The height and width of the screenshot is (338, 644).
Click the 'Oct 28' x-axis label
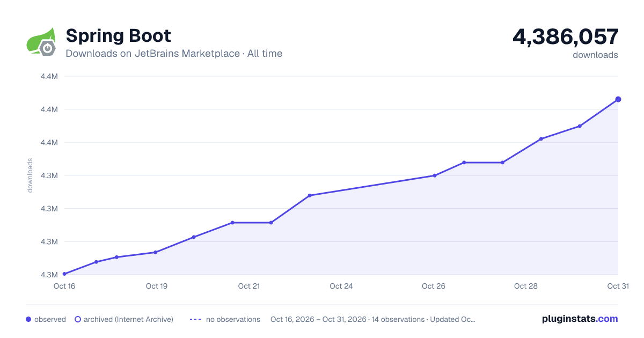[526, 286]
